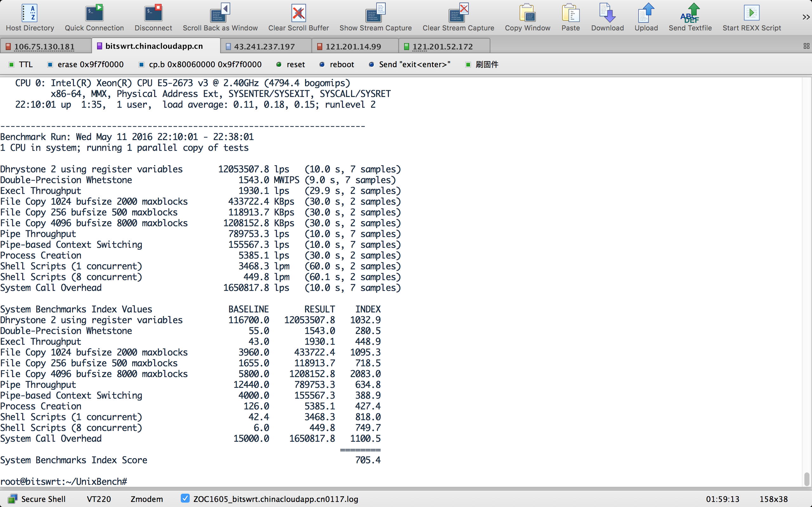Screen dimensions: 812x507
Task: Expand the toolbar overflow chevron
Action: 806,17
